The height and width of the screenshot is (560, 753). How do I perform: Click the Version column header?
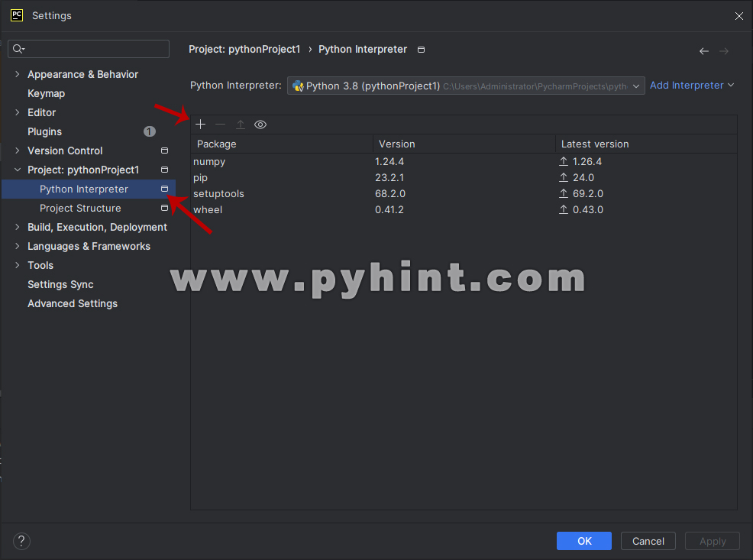coord(464,144)
